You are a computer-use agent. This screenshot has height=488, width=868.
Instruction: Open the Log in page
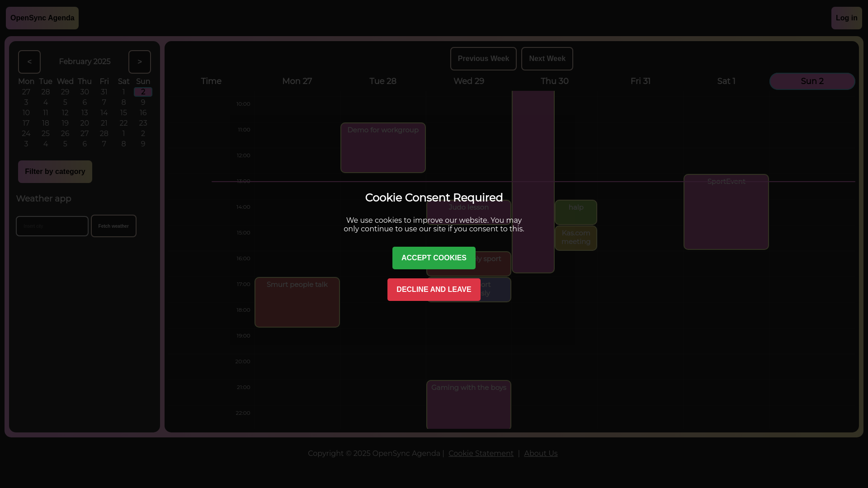point(846,18)
